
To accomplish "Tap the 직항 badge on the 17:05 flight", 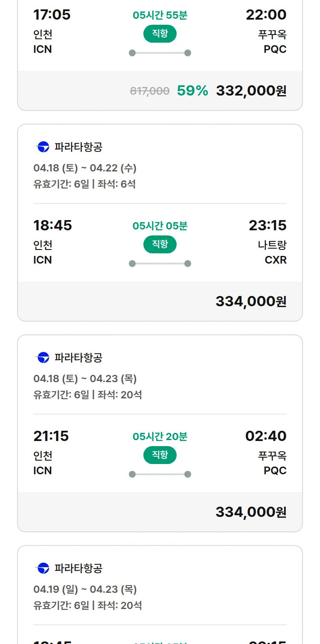I will pos(160,34).
